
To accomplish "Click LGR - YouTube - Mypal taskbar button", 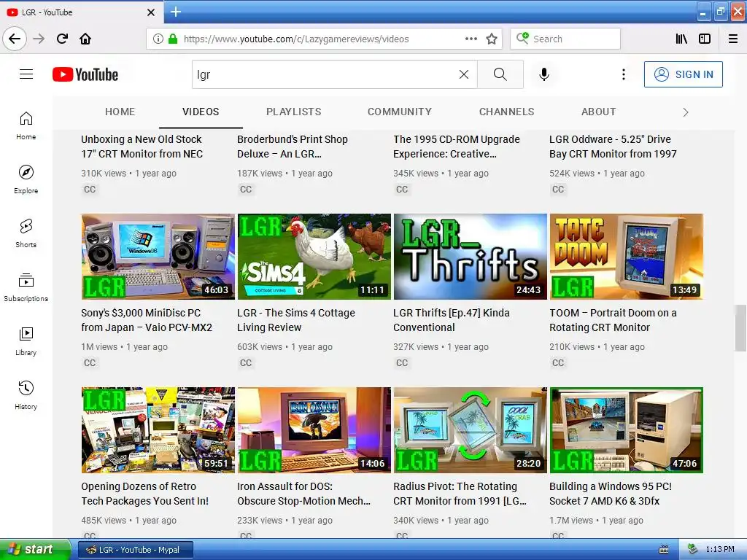I will point(135,550).
